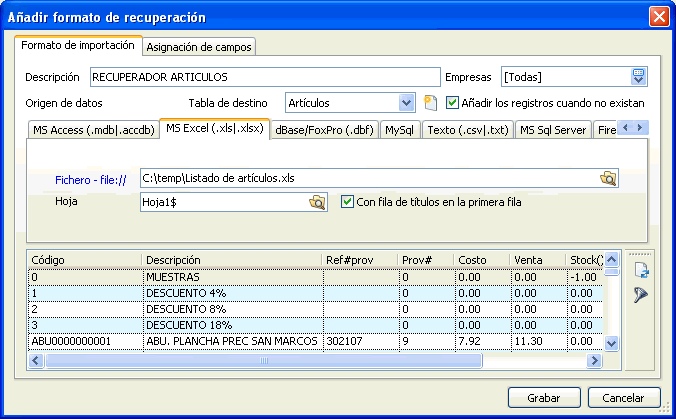676x419 pixels.
Task: Toggle 'Con fila de títulos en la primera fila'
Action: tap(347, 202)
